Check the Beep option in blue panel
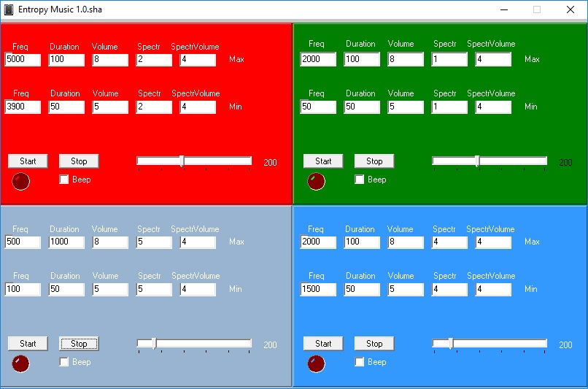The image size is (588, 389). [x=360, y=362]
